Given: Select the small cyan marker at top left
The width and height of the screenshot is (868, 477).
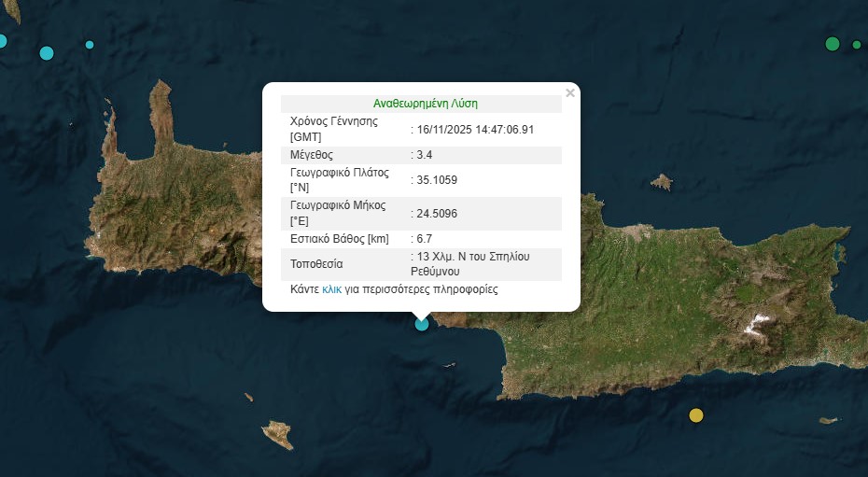Looking at the screenshot, I should coord(90,45).
